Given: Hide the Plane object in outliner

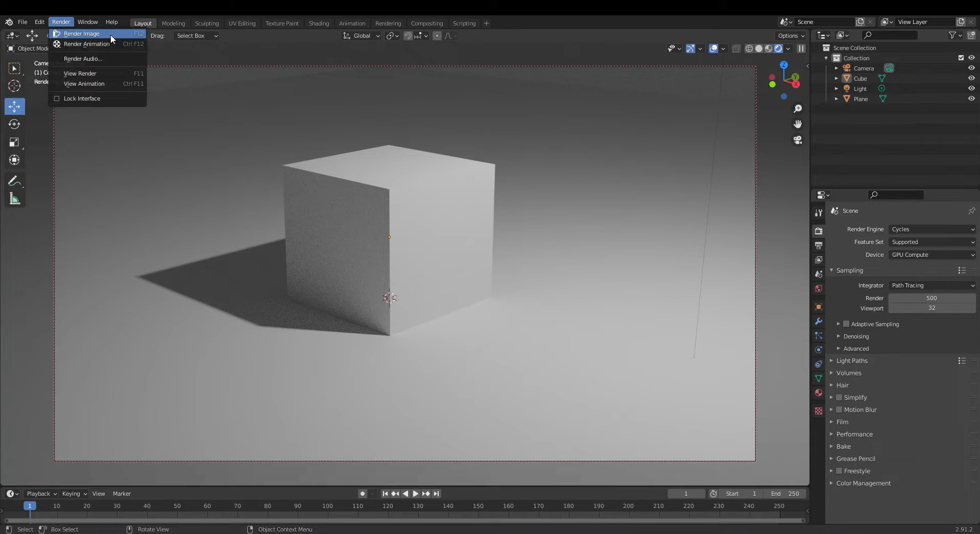Looking at the screenshot, I should coord(971,99).
